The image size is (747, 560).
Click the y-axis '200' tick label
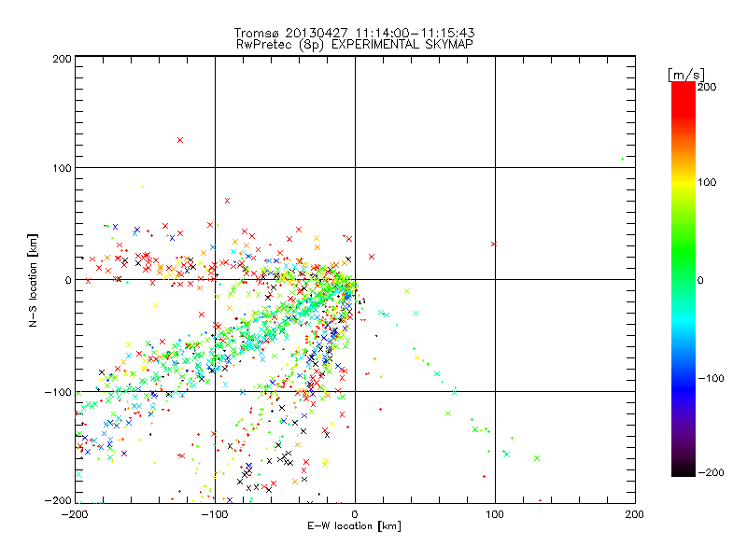pos(62,59)
